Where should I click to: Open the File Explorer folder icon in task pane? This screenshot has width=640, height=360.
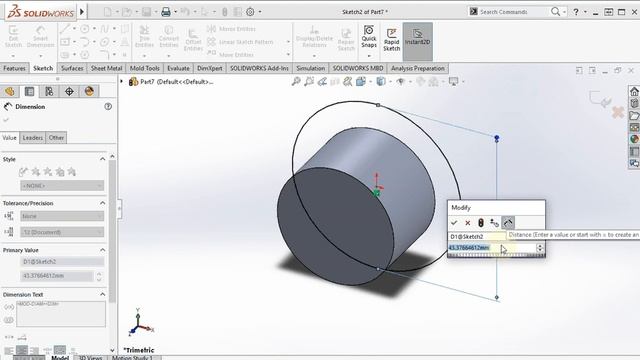click(634, 116)
